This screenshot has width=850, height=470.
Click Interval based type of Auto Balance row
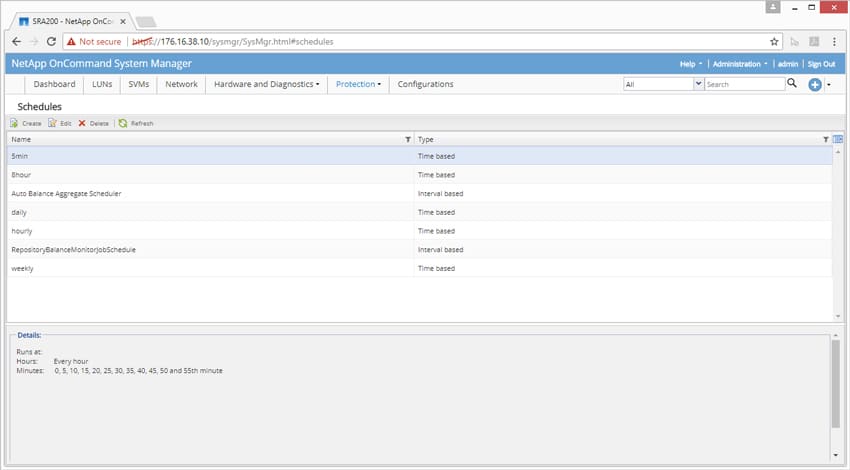point(440,194)
